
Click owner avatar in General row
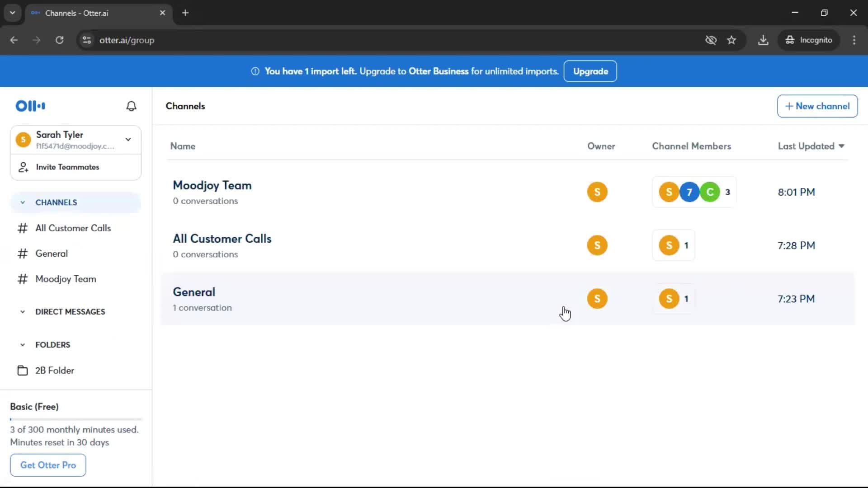click(x=597, y=299)
